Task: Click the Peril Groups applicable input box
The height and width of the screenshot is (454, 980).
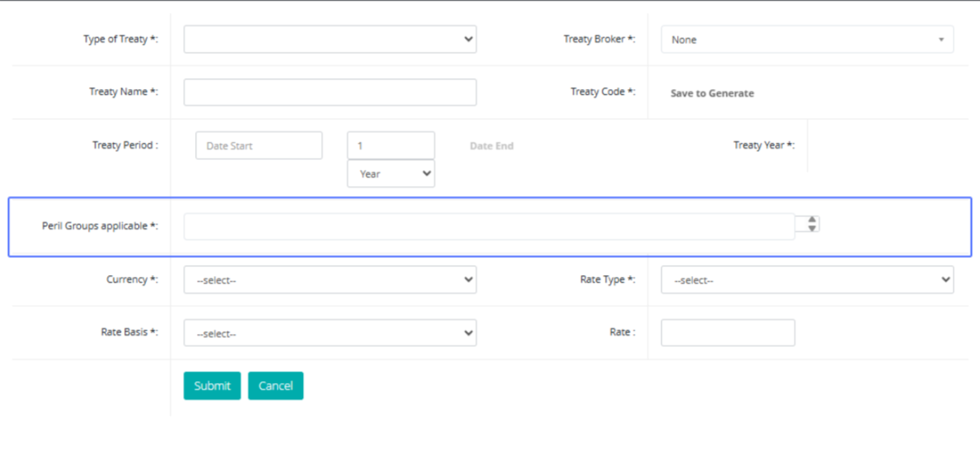Action: coord(488,227)
